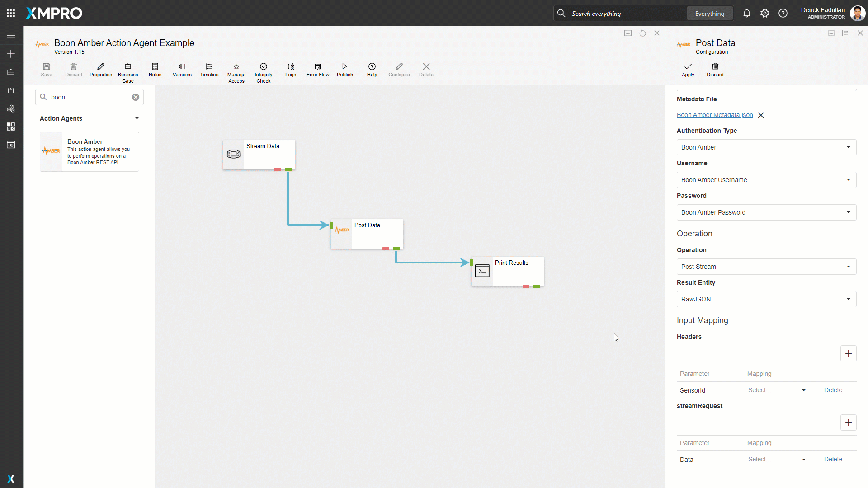The height and width of the screenshot is (488, 868).
Task: Click the Everything search scope button
Action: point(709,14)
